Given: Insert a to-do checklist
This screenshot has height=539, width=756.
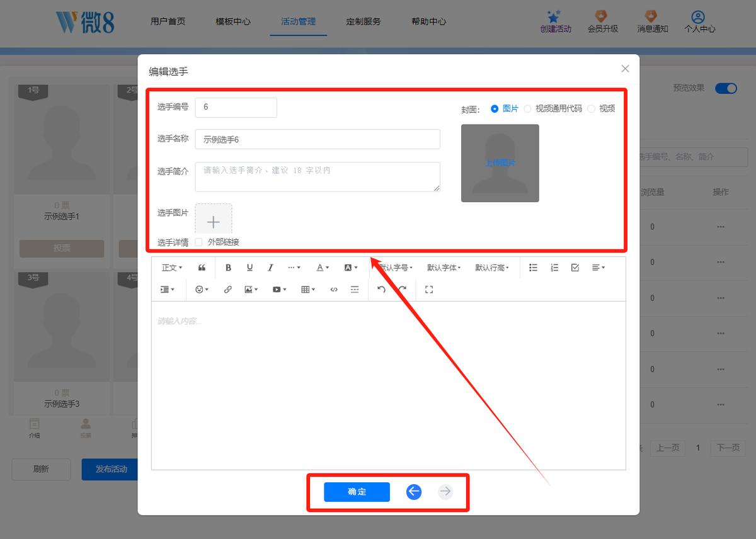Looking at the screenshot, I should tap(575, 268).
